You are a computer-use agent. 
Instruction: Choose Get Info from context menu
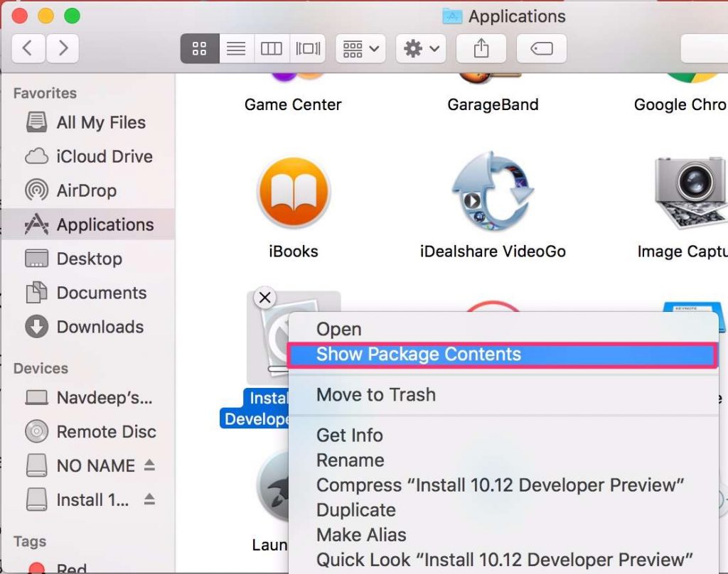click(x=503, y=435)
